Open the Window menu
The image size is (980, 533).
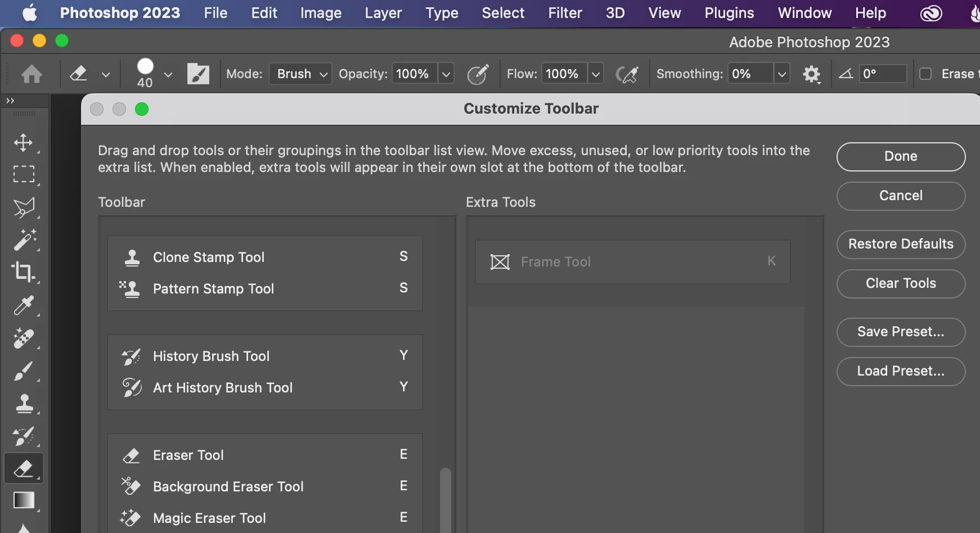point(804,13)
